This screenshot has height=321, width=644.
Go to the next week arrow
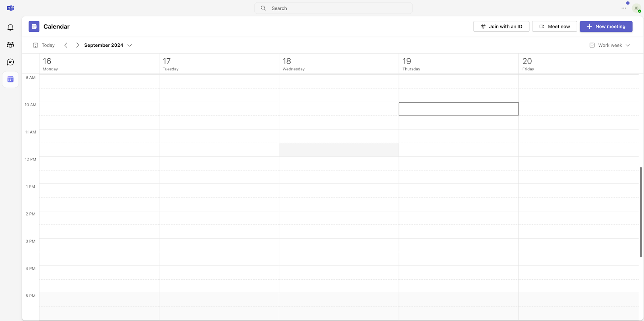click(x=78, y=45)
